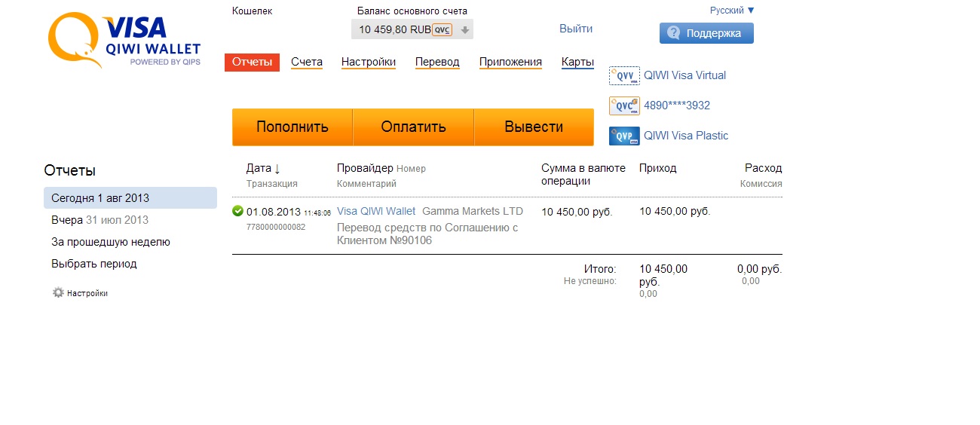The width and height of the screenshot is (980, 425).
Task: Click the Выйти logout link
Action: coord(576,29)
